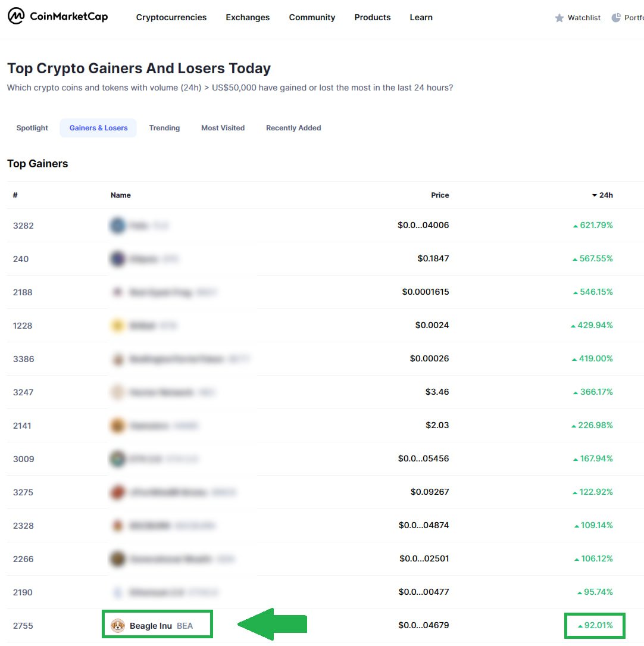Sort by the # rank column header

click(x=15, y=195)
